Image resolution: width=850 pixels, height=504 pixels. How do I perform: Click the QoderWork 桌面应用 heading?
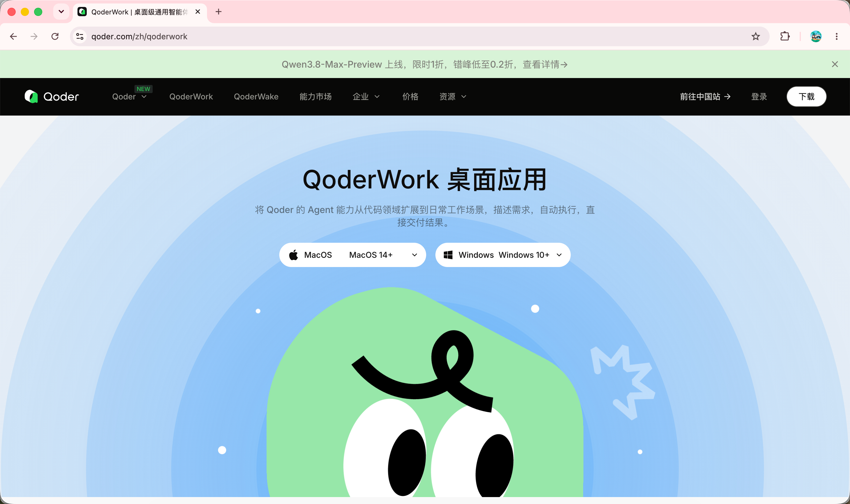coord(425,180)
